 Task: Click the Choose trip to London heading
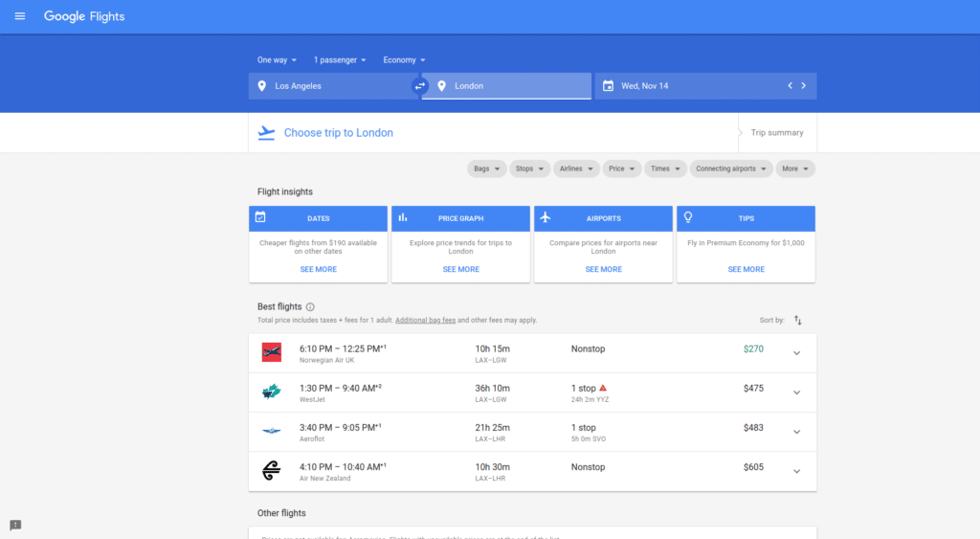pyautogui.click(x=339, y=132)
